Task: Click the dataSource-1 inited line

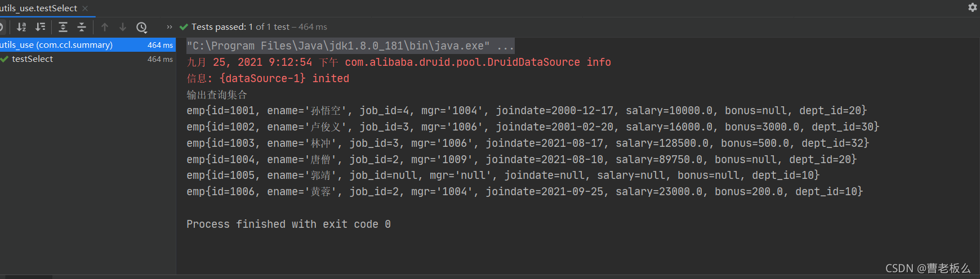Action: pos(268,79)
